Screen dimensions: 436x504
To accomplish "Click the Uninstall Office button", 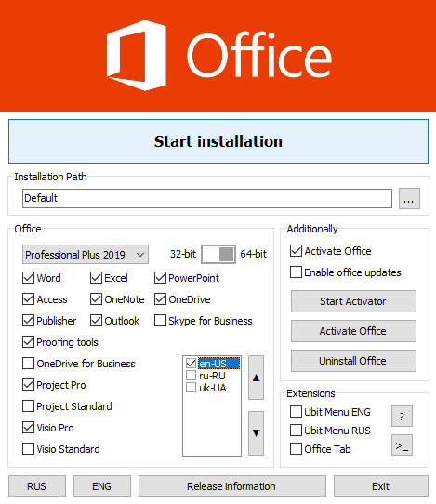I will click(353, 361).
